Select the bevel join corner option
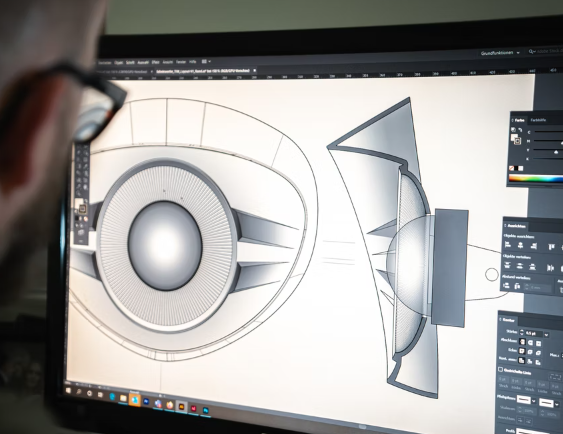Image resolution: width=563 pixels, height=434 pixels. [538, 353]
